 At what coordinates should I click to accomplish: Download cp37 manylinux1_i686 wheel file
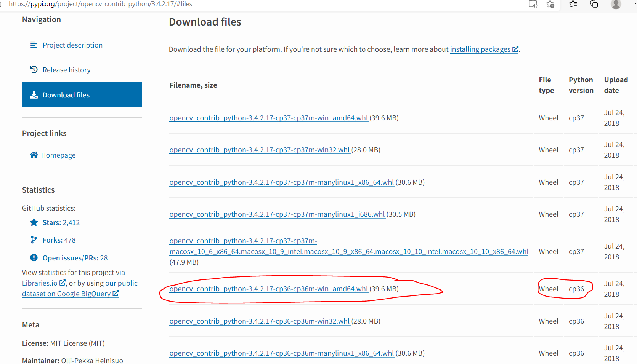pyautogui.click(x=277, y=214)
